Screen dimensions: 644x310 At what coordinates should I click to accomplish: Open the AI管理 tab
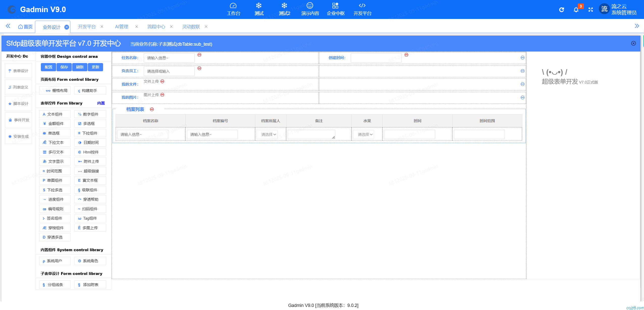(121, 26)
